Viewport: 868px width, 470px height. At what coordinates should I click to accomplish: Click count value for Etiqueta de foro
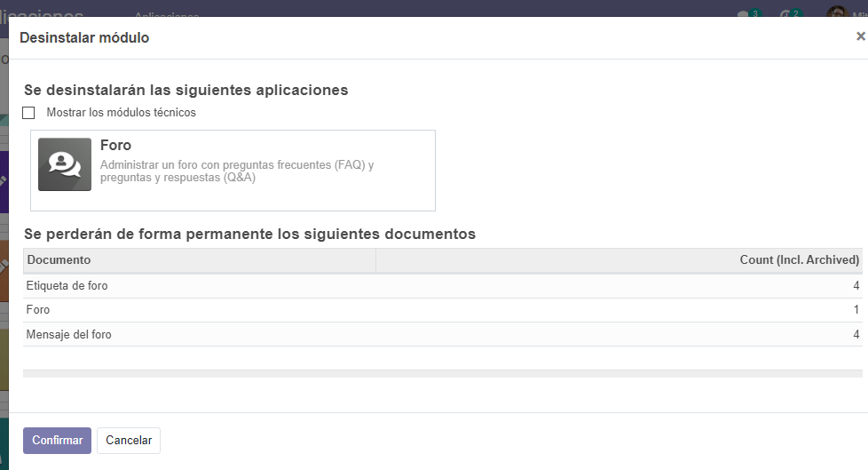pos(856,286)
